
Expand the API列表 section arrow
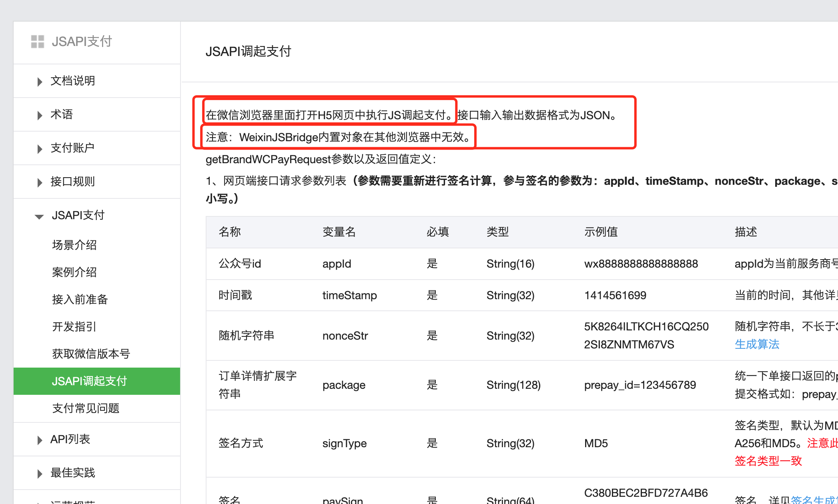click(x=40, y=440)
